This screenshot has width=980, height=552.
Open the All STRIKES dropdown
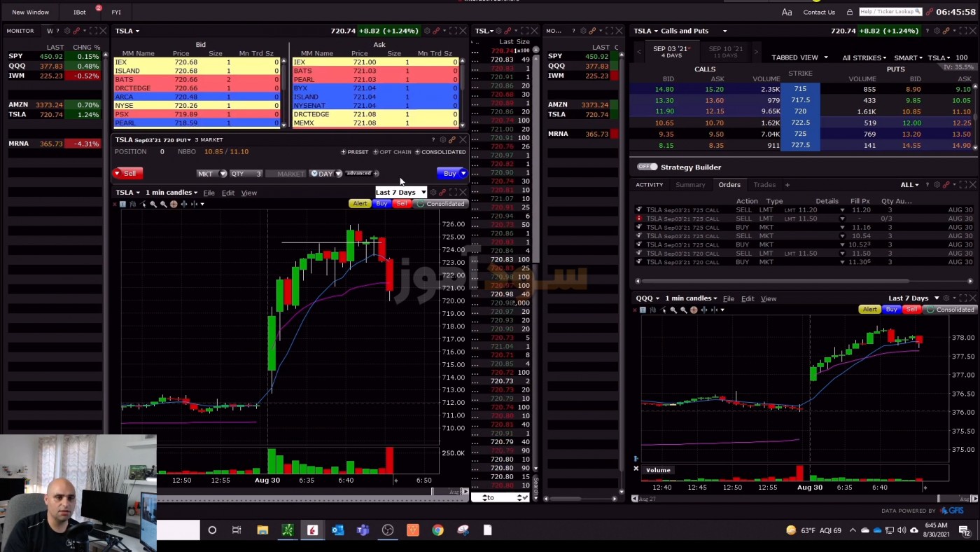click(x=864, y=57)
